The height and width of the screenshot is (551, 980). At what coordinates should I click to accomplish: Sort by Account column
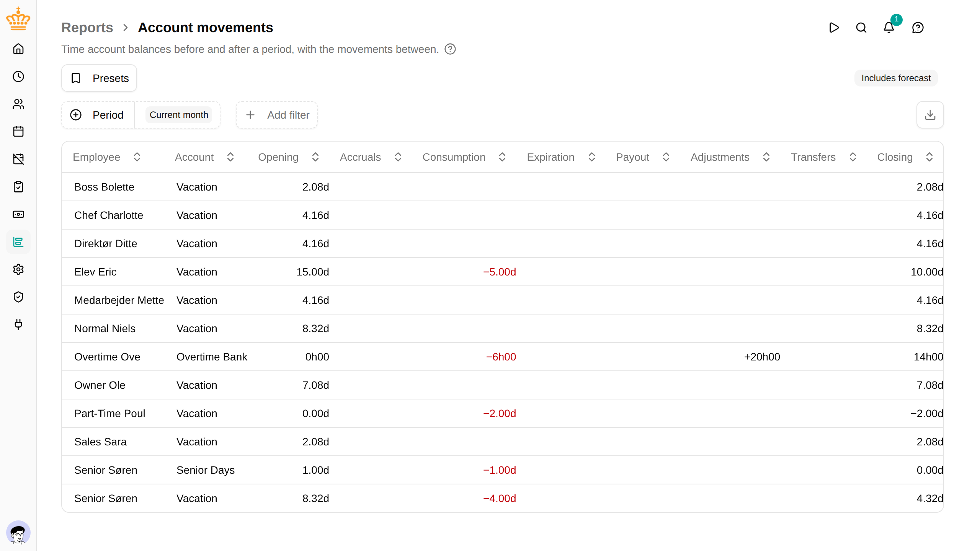(204, 157)
